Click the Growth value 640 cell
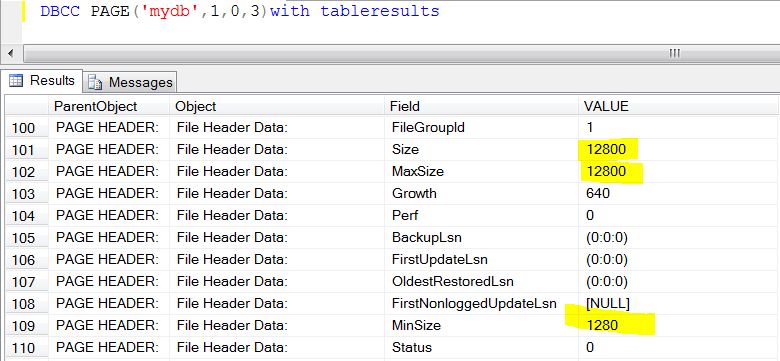This screenshot has height=361, width=780. tap(679, 193)
